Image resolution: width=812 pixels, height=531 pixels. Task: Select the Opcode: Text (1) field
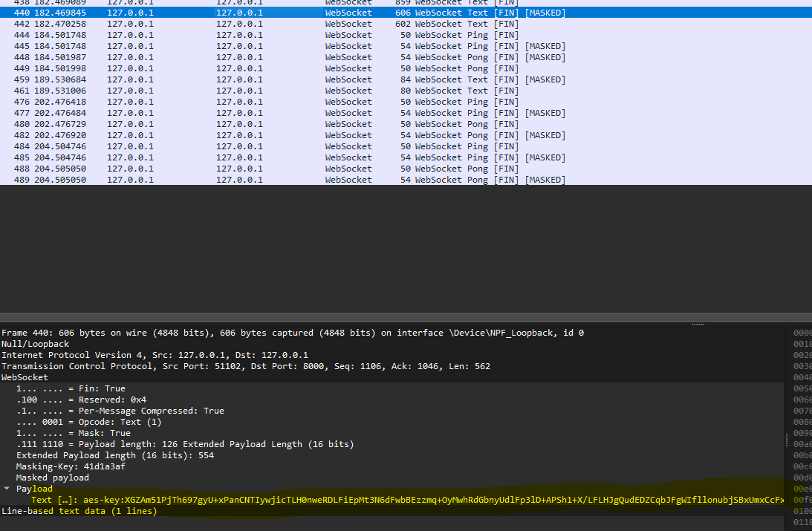88,422
